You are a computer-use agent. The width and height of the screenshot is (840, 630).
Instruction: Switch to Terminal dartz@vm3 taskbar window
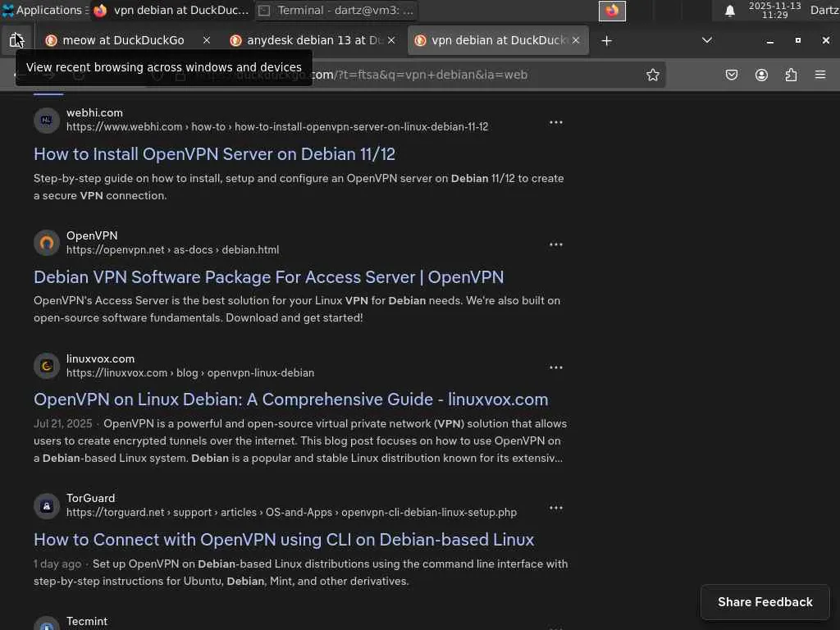pyautogui.click(x=336, y=10)
